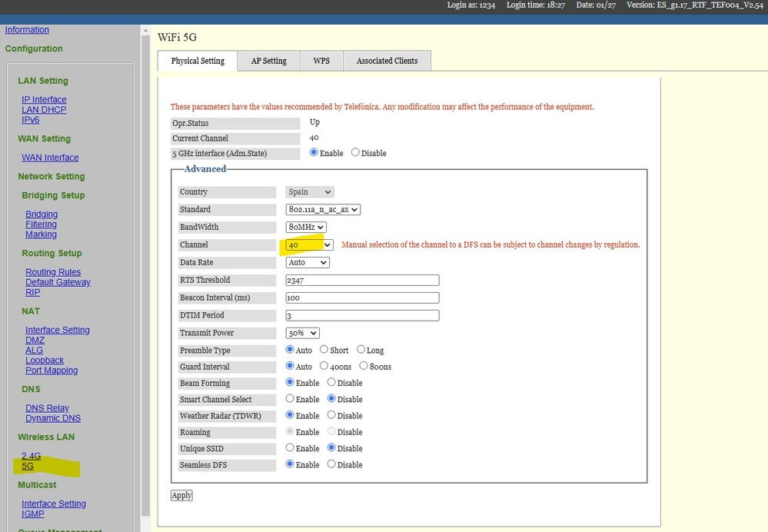Click the Beacon Interval input field
The width and height of the screenshot is (768, 532).
pyautogui.click(x=362, y=298)
